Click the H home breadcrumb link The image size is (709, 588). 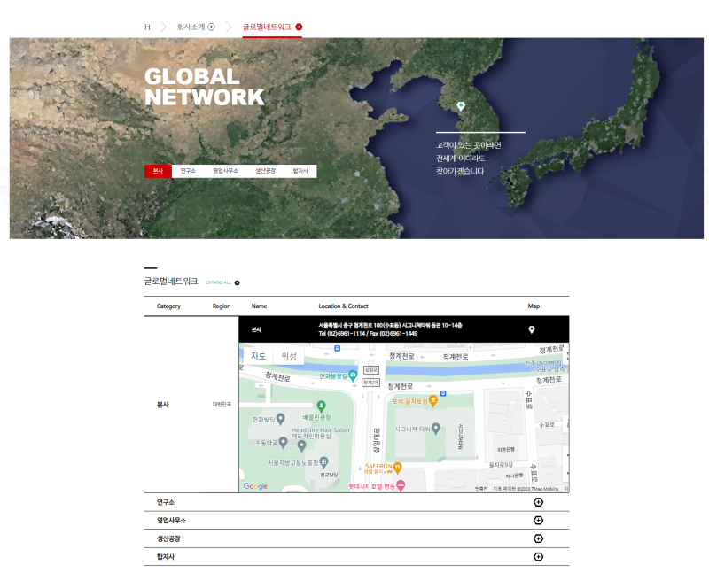click(x=147, y=27)
